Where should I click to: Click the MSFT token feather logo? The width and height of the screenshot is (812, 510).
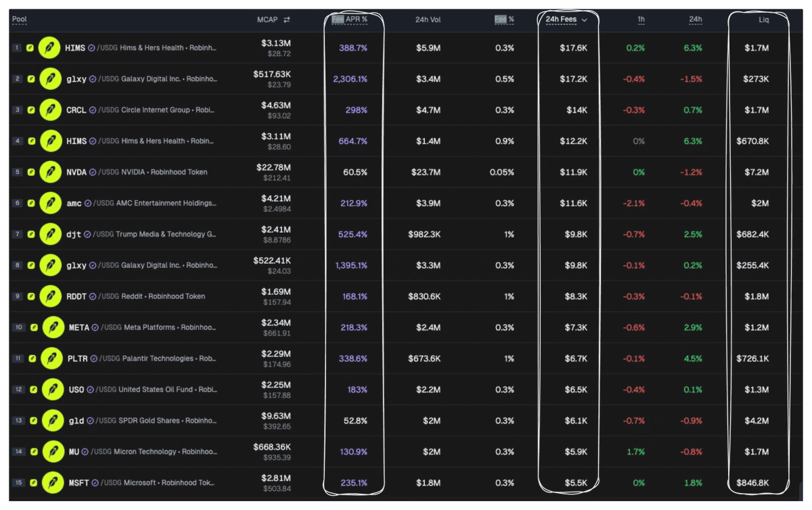53,483
